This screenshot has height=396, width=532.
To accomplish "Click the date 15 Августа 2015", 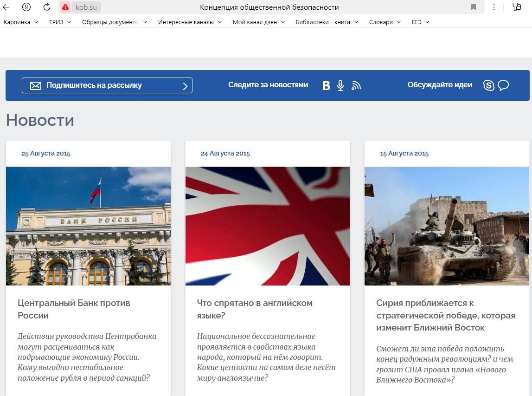I will [404, 154].
